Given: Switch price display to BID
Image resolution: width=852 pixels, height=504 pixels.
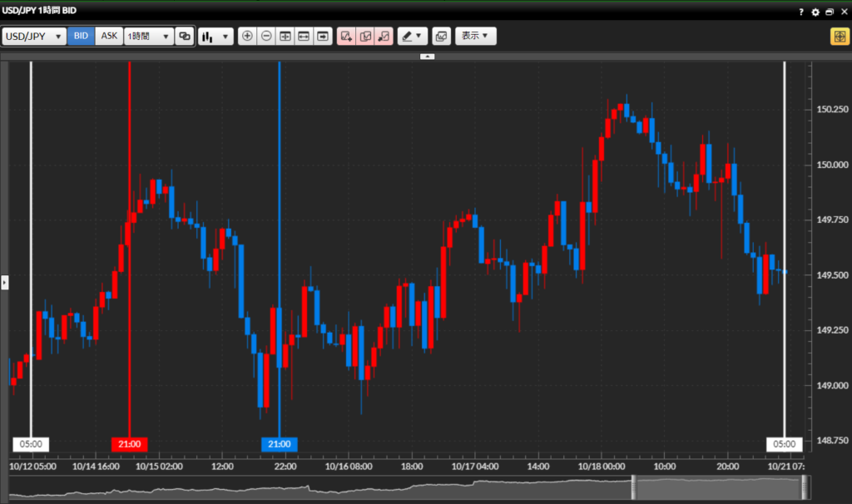Looking at the screenshot, I should tap(81, 37).
